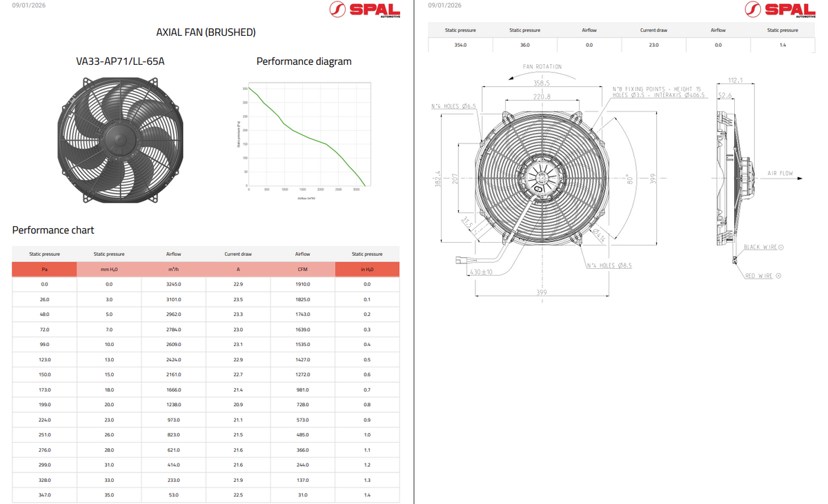Viewport: 828px width, 504px height.
Task: Click the 3245.0 airflow value in the table
Action: click(x=173, y=284)
